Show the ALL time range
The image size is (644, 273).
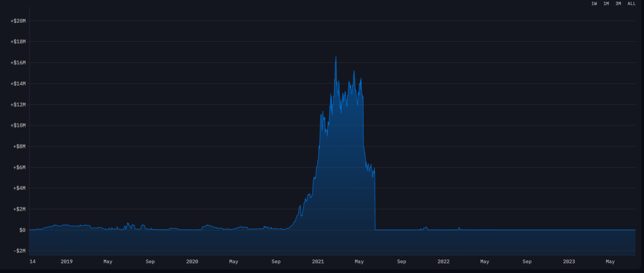point(631,4)
